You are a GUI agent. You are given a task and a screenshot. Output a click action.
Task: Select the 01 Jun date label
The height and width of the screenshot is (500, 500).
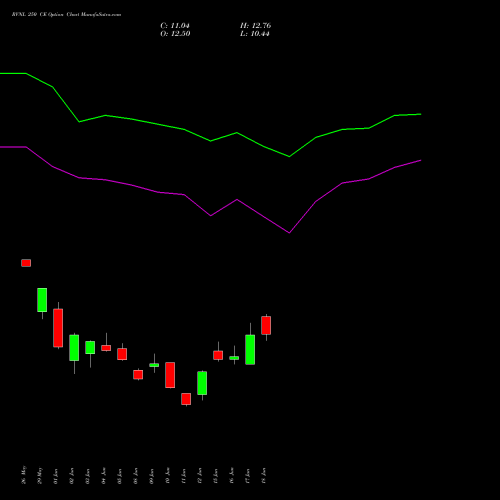[x=56, y=476]
